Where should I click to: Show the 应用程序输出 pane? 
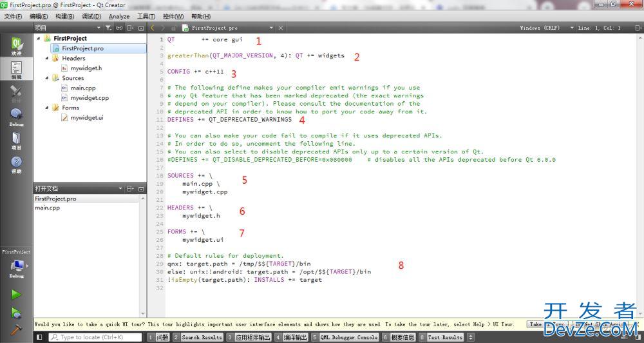(x=249, y=337)
